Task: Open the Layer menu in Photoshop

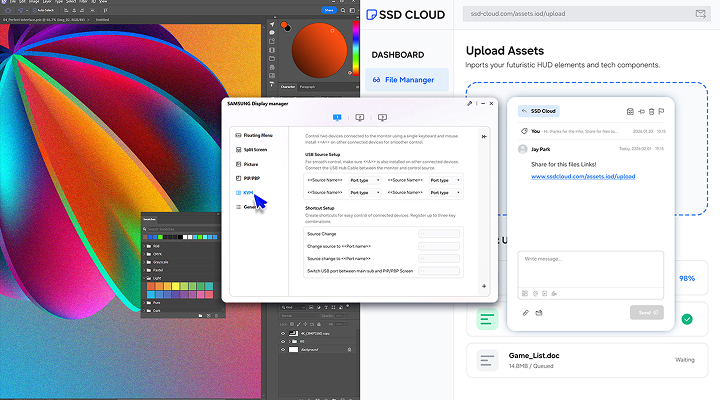Action: 47,2
